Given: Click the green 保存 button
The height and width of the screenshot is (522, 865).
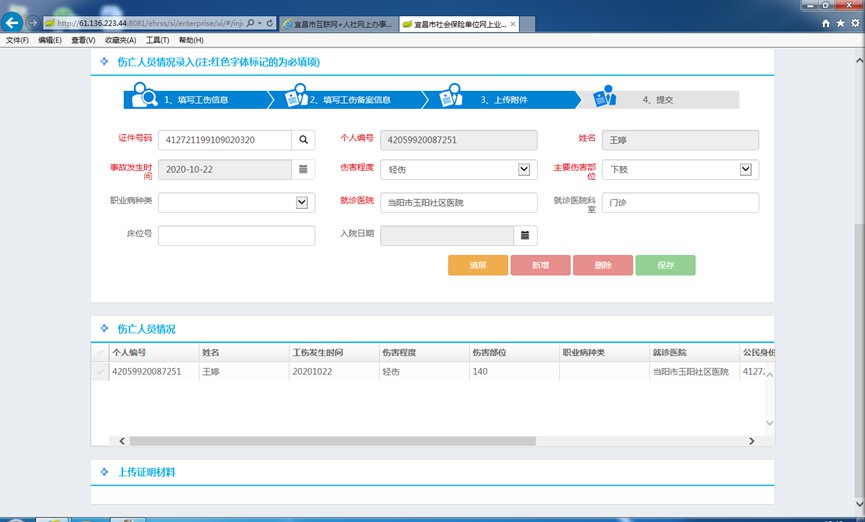Looking at the screenshot, I should point(665,265).
